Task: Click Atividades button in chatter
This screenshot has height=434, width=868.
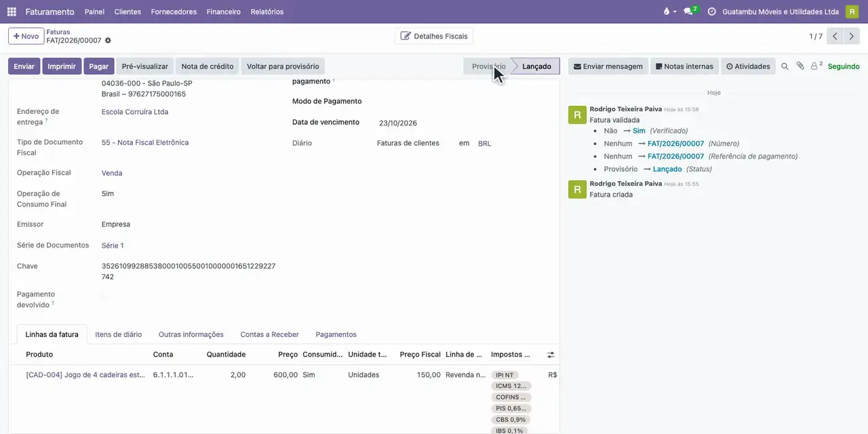Action: (x=748, y=66)
